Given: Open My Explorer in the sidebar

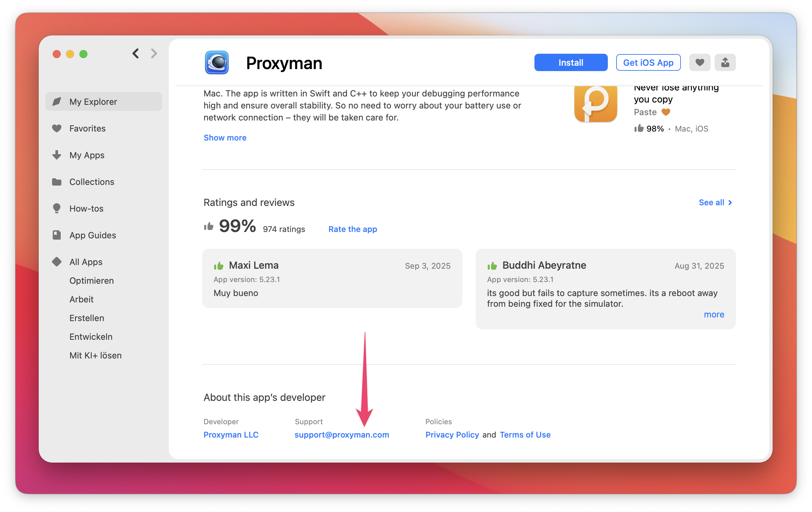Looking at the screenshot, I should click(x=103, y=101).
